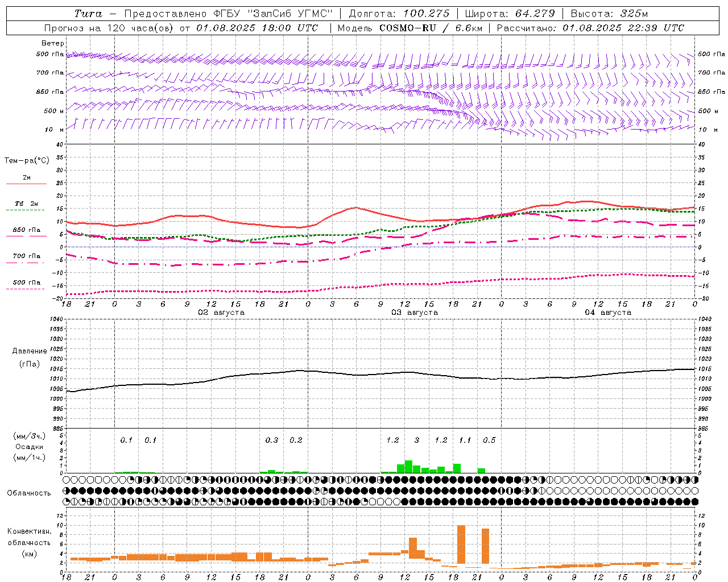The image size is (728, 582).
Task: Click the precipitation value "3"
Action: click(417, 440)
